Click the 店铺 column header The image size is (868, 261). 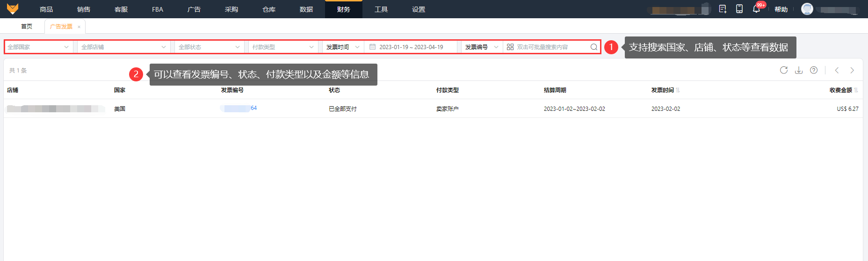(13, 90)
